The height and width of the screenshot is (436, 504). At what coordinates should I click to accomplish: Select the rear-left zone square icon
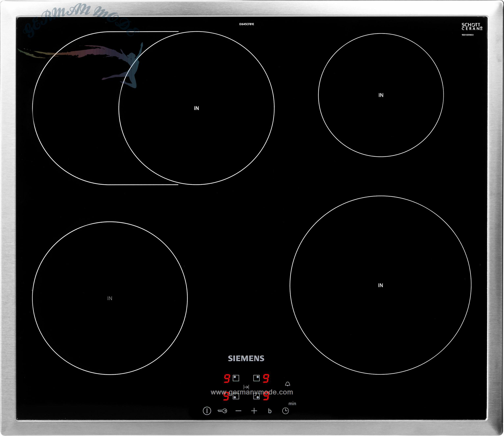point(236,378)
